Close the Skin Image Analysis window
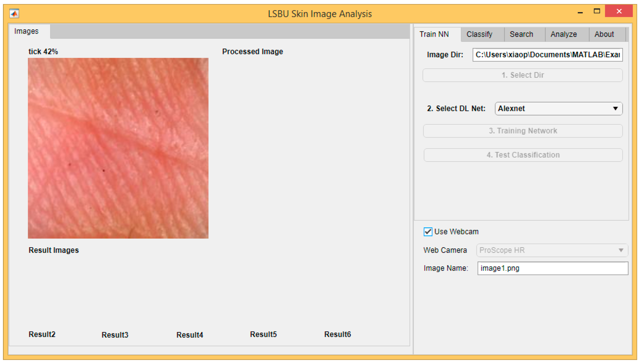The width and height of the screenshot is (642, 364). click(x=619, y=11)
